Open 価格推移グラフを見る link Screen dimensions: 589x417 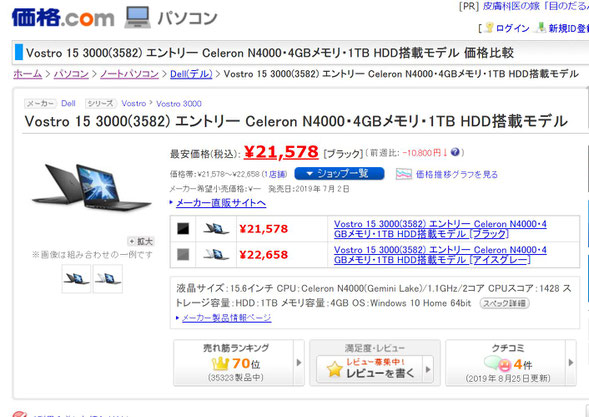457,174
